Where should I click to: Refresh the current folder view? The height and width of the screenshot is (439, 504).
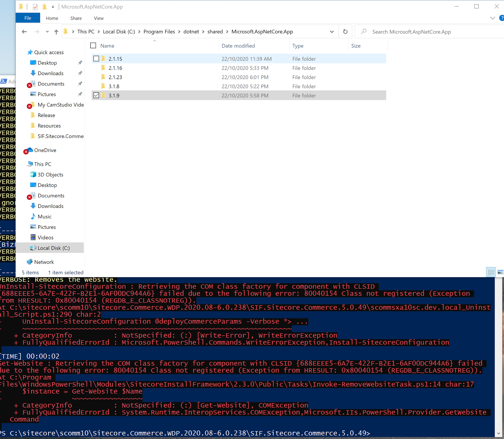345,32
